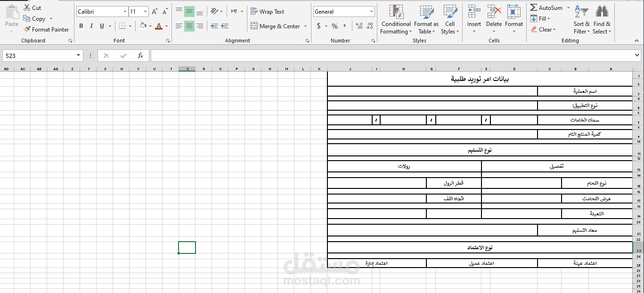
Task: Open the font size dropdown
Action: (145, 12)
